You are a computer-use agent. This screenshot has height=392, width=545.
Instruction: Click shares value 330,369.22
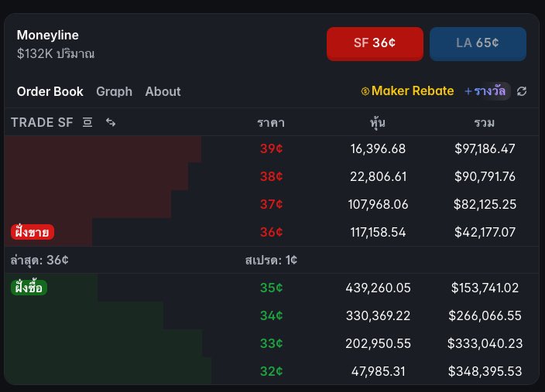[378, 315]
